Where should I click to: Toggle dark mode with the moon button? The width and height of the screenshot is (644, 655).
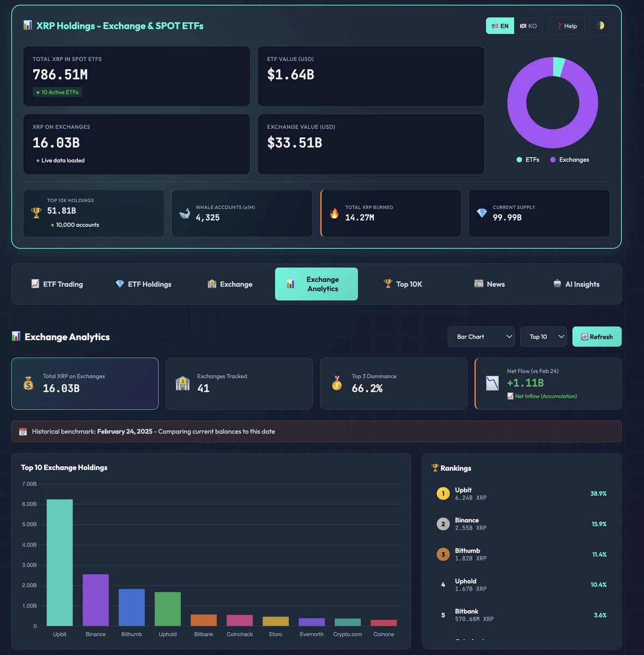[x=600, y=25]
